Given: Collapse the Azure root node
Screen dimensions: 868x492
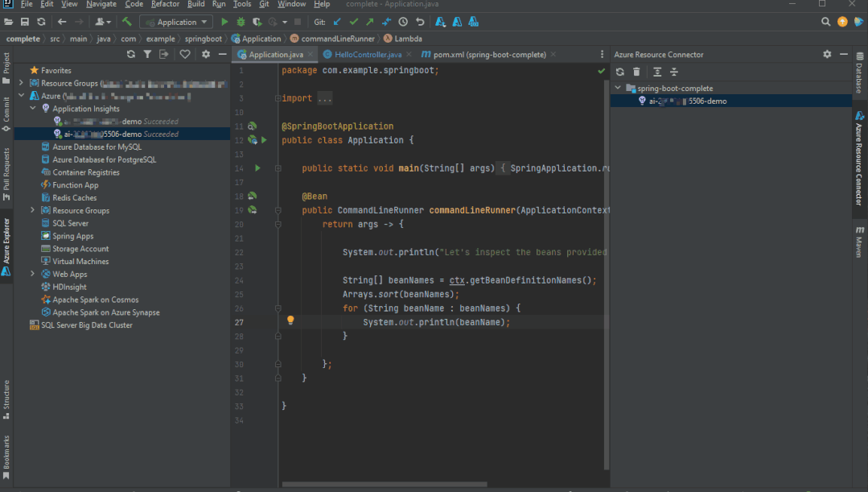Looking at the screenshot, I should 21,96.
